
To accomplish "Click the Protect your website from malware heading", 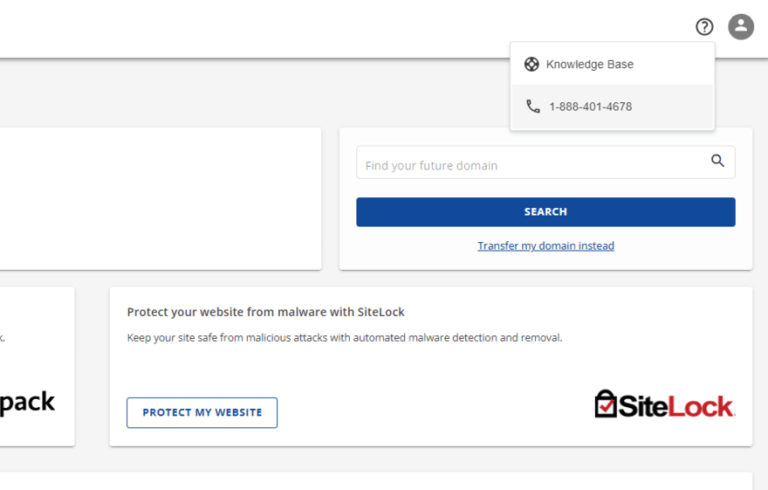I will [266, 312].
